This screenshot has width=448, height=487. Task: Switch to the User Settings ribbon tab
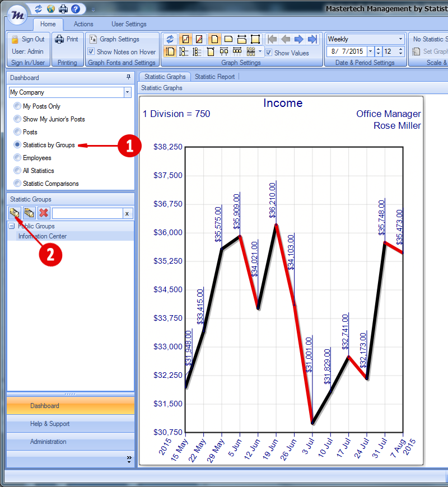129,24
